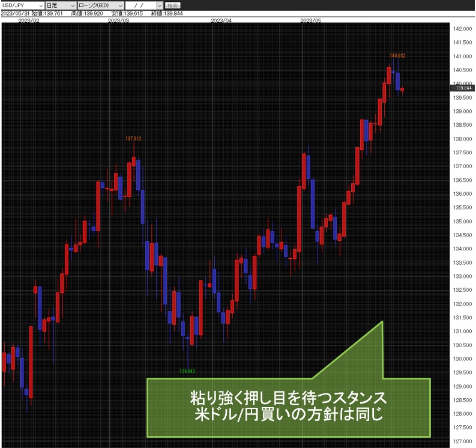Click the 130.000 price axis label
Image resolution: width=476 pixels, height=448 pixels.
[462, 359]
